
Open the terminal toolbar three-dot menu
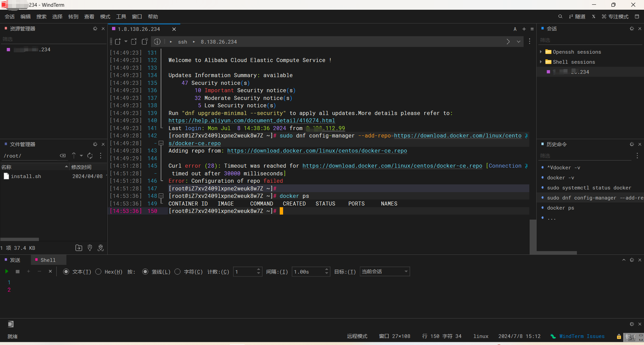click(530, 41)
